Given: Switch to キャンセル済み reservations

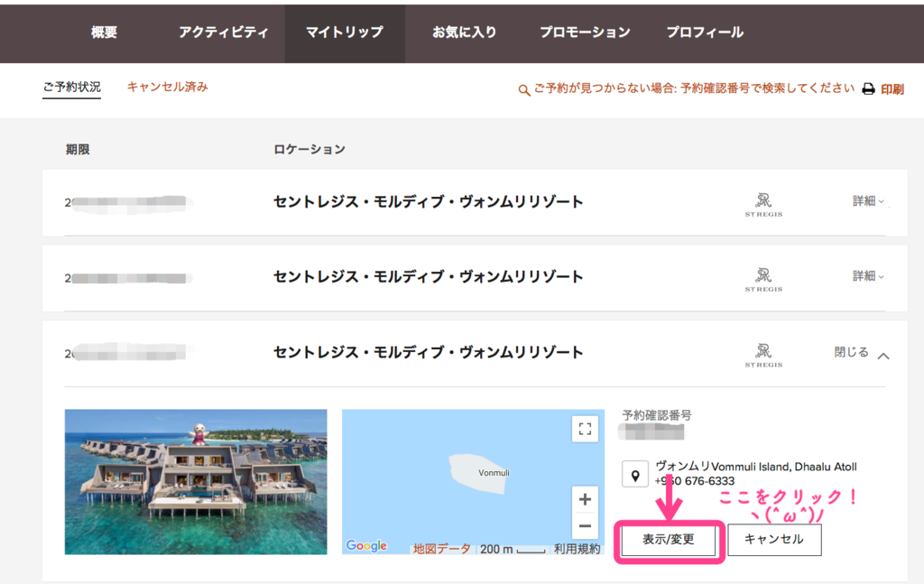Looking at the screenshot, I should 167,88.
